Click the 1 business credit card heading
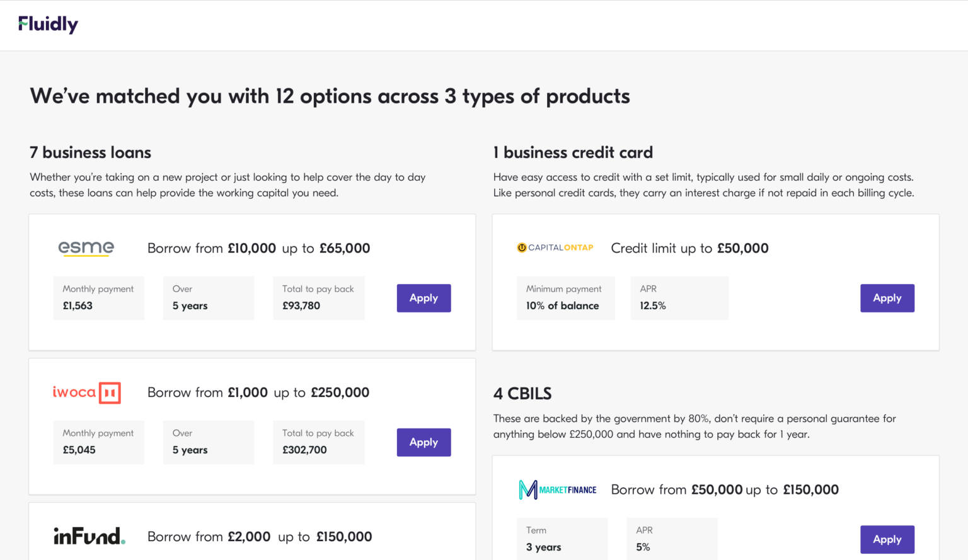 click(x=573, y=152)
